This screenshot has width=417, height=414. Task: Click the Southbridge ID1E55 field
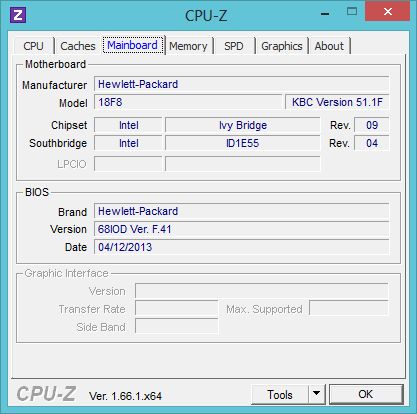pos(243,143)
